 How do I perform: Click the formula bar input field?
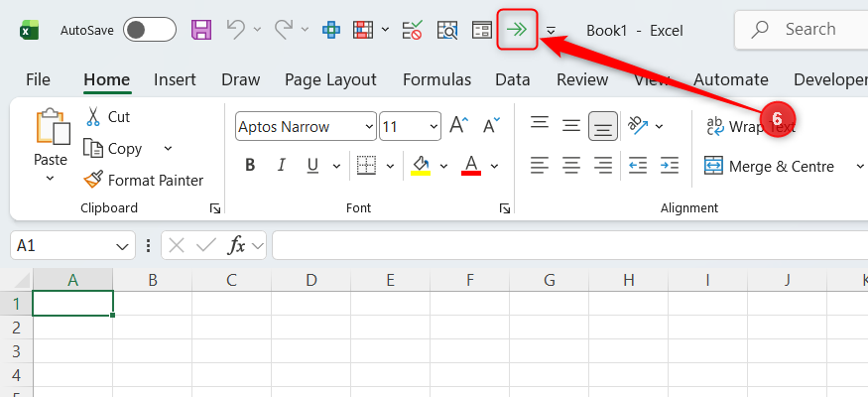click(570, 245)
